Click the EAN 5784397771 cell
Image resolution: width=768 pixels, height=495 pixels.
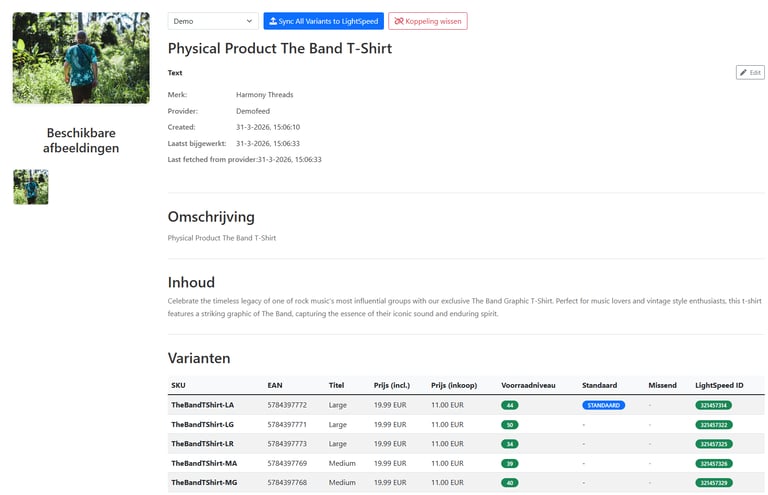(287, 425)
